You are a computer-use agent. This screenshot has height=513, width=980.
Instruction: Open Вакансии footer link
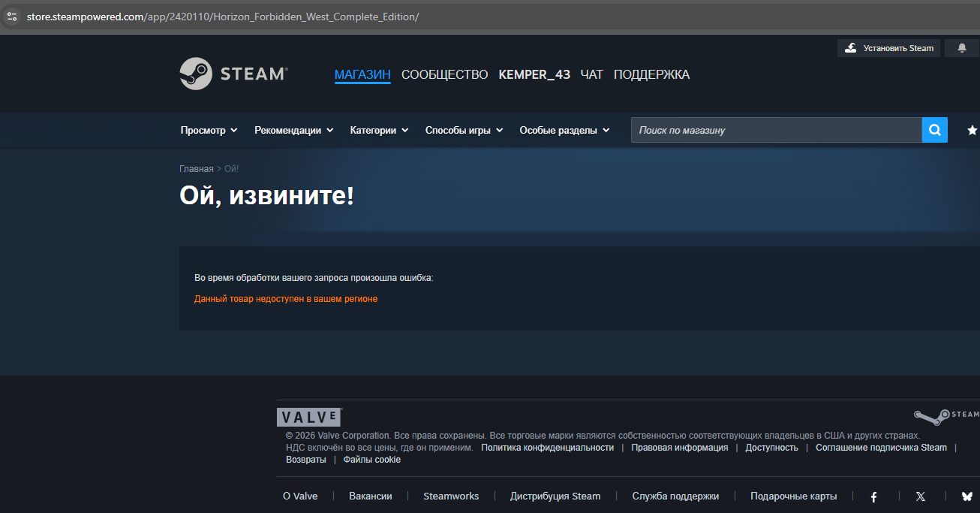[371, 496]
